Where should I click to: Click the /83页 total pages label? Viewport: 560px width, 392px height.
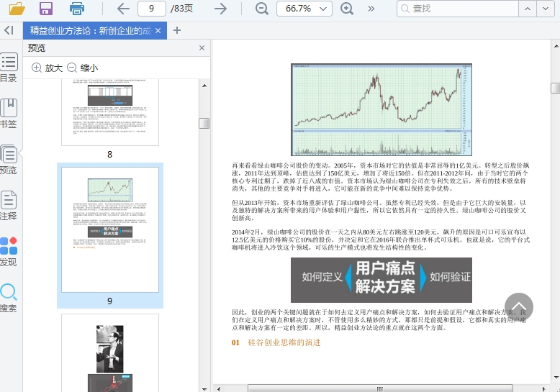(181, 8)
